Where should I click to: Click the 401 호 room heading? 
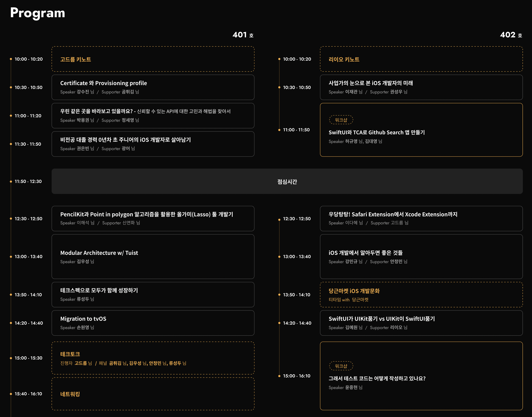point(243,35)
